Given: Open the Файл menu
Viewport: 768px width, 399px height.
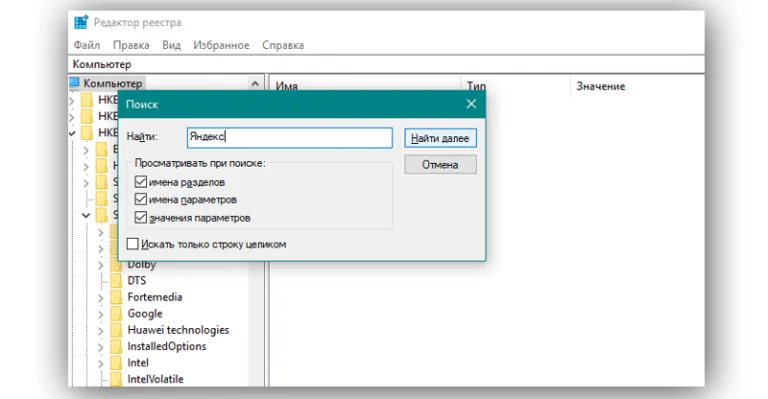Looking at the screenshot, I should [87, 45].
